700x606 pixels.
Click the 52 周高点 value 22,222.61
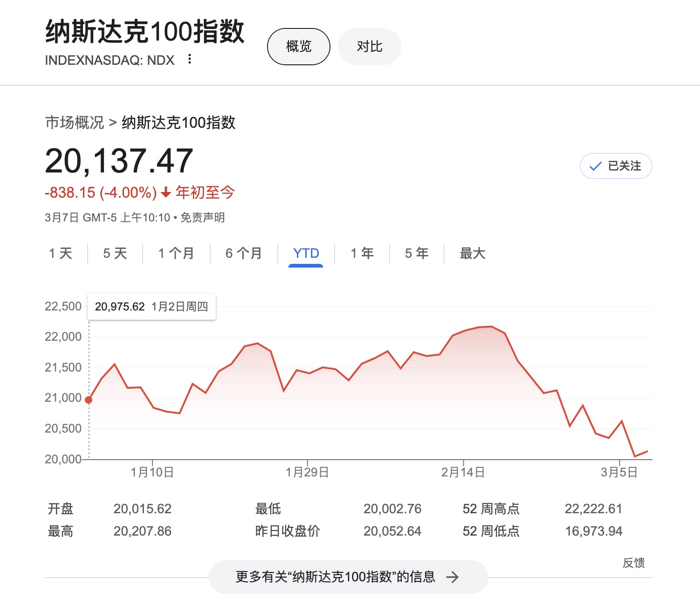[x=594, y=509]
